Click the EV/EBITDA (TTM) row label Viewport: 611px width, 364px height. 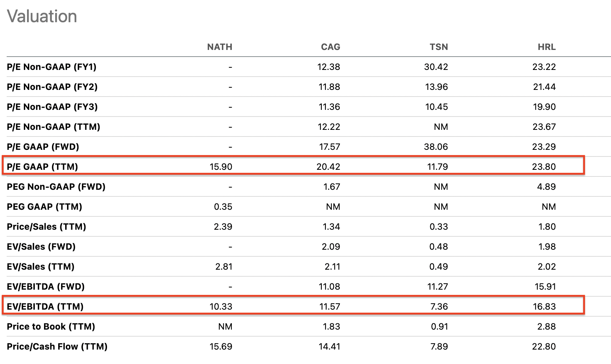point(45,307)
